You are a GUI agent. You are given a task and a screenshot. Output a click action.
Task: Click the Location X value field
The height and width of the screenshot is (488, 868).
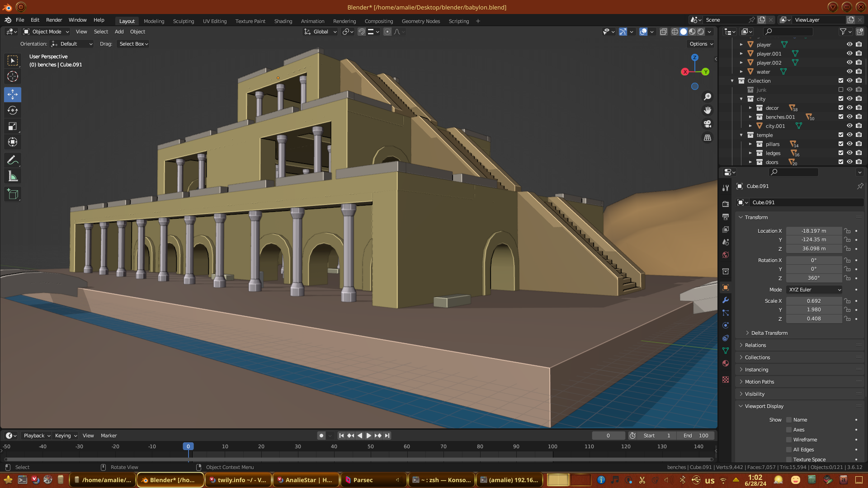(x=813, y=231)
